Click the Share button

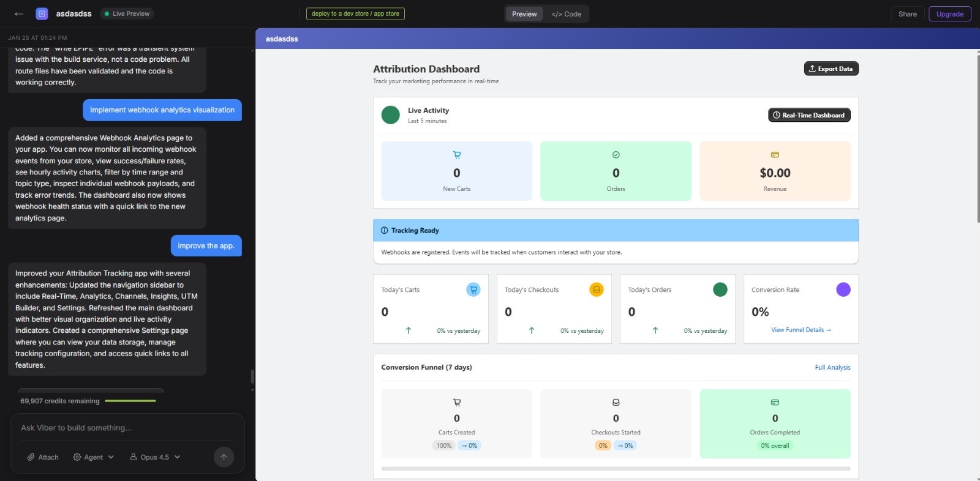pos(908,14)
